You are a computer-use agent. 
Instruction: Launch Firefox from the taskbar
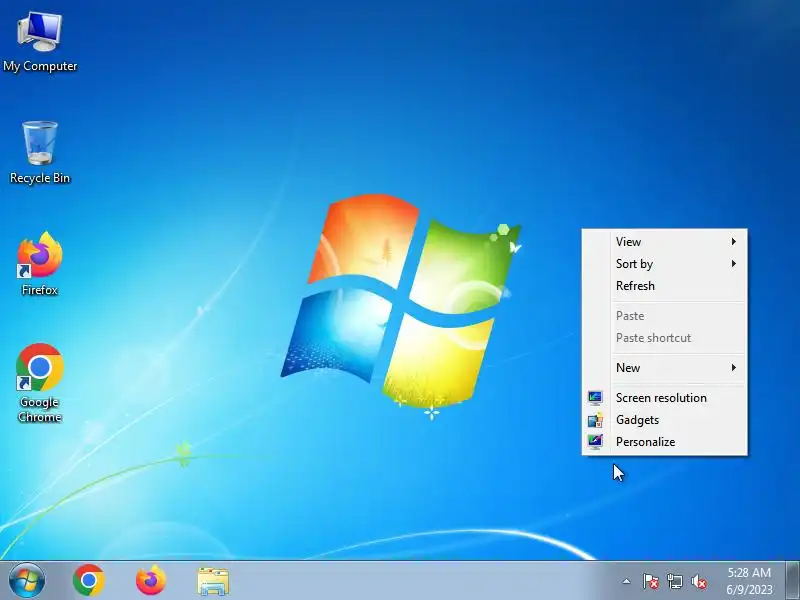click(x=151, y=581)
